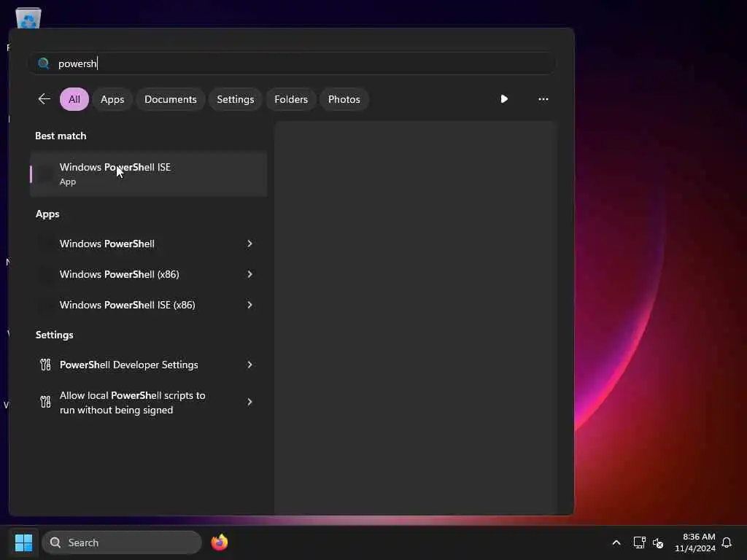Show hidden tray icons chevron
Image resolution: width=747 pixels, height=560 pixels.
(616, 542)
